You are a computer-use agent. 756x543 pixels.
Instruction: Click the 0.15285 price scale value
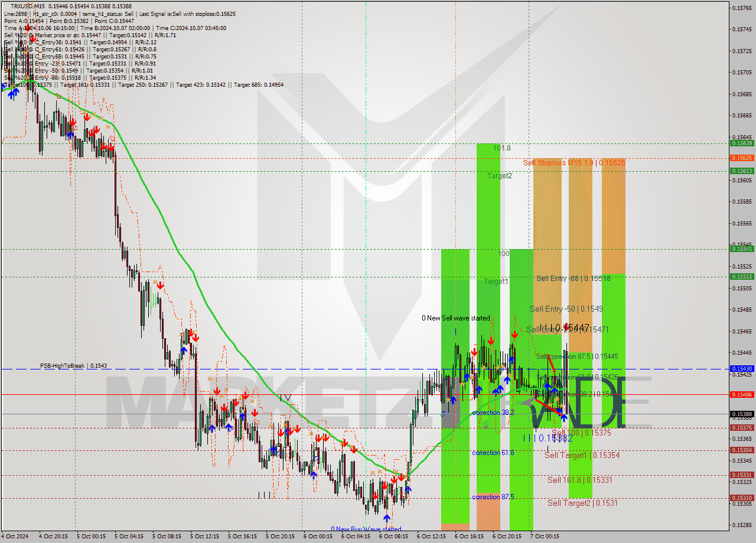point(742,525)
